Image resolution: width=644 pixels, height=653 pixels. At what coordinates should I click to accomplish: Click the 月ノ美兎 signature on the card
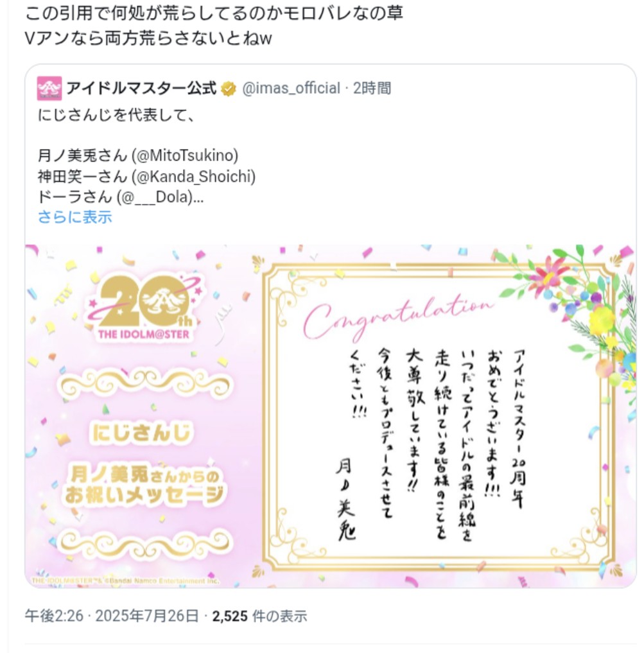tap(345, 500)
